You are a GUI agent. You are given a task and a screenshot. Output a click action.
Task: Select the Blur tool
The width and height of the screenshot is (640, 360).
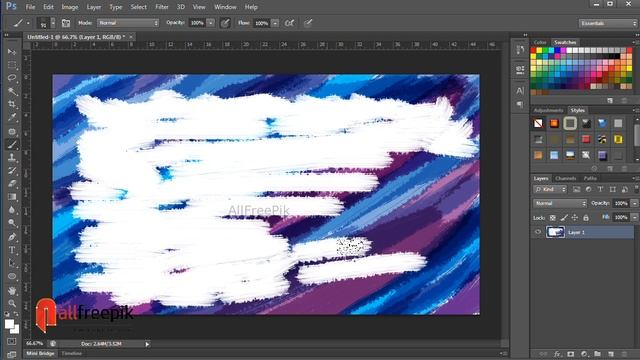[x=12, y=210]
